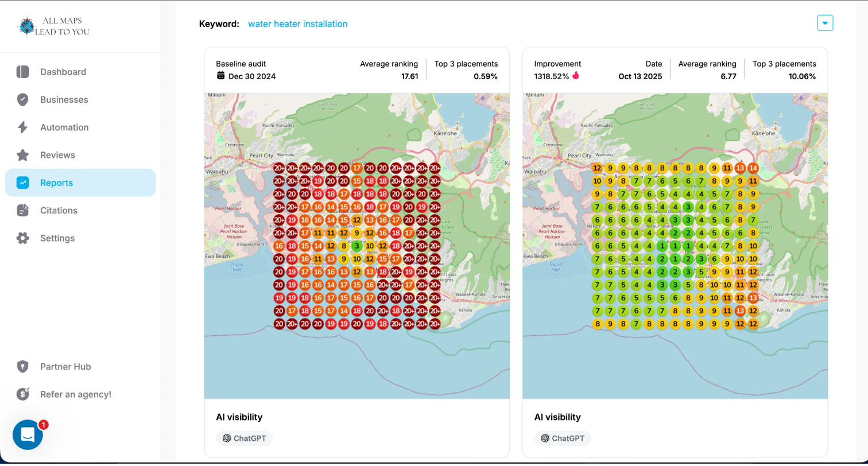Click the Refer an agency dollar icon

[23, 394]
